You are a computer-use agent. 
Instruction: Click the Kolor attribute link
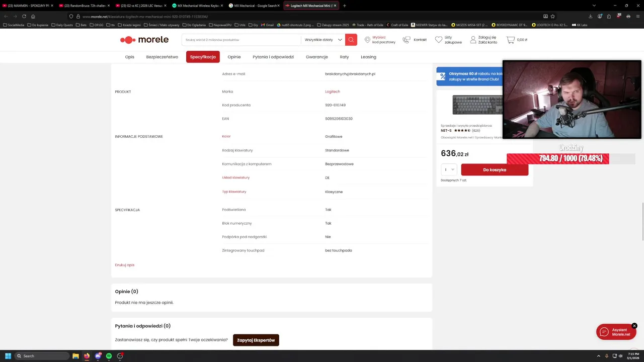point(226,136)
